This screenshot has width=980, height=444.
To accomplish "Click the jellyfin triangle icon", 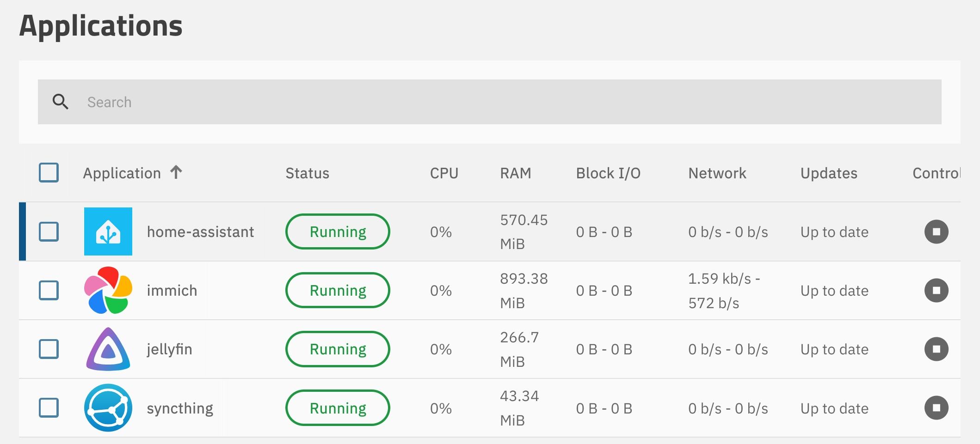I will click(x=108, y=349).
